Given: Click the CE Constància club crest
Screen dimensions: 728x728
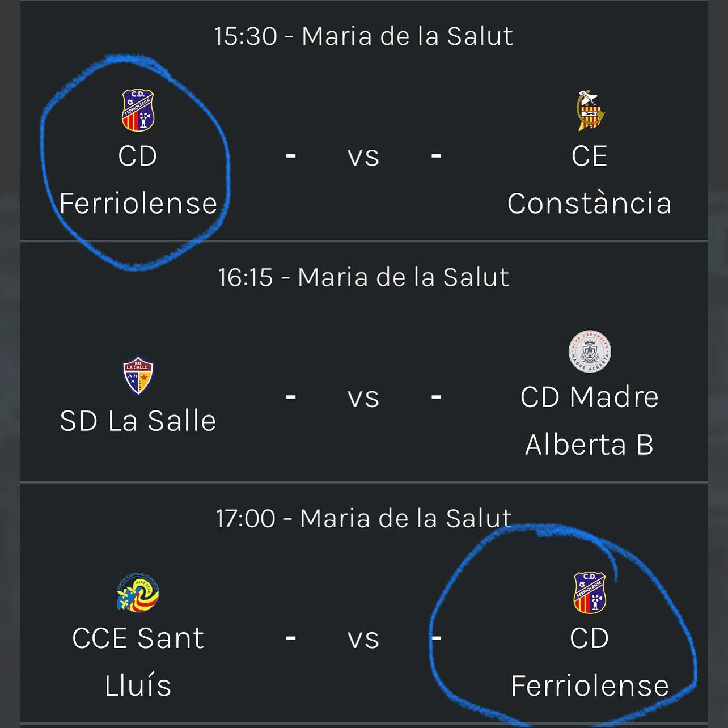Looking at the screenshot, I should point(590,111).
